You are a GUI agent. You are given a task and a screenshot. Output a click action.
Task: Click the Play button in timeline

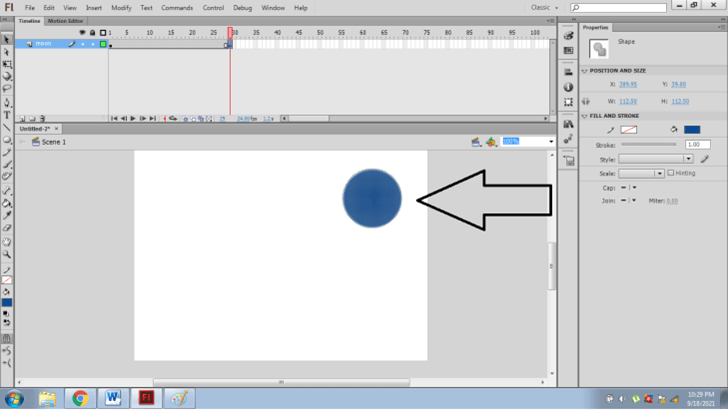pyautogui.click(x=133, y=119)
